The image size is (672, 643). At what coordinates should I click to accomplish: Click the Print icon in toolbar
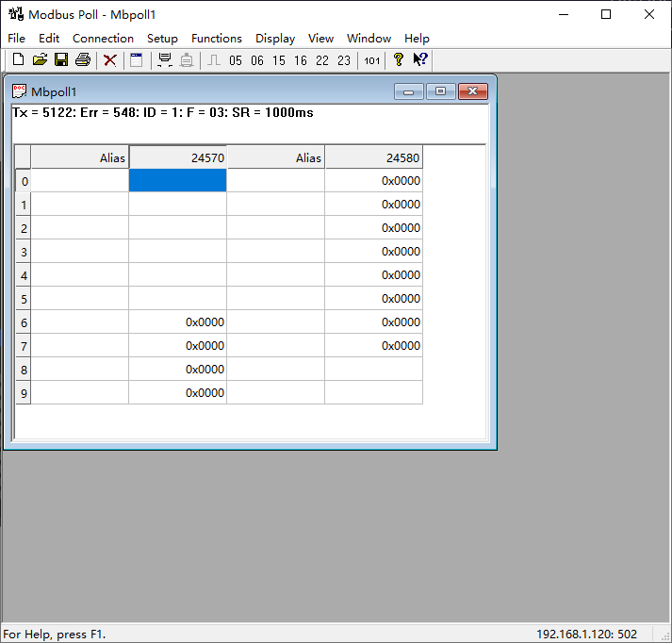(83, 60)
